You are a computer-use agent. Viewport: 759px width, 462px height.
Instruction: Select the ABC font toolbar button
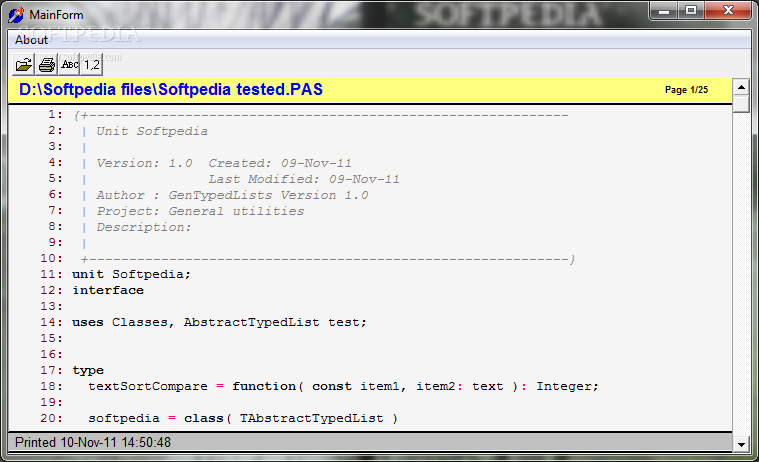(70, 64)
